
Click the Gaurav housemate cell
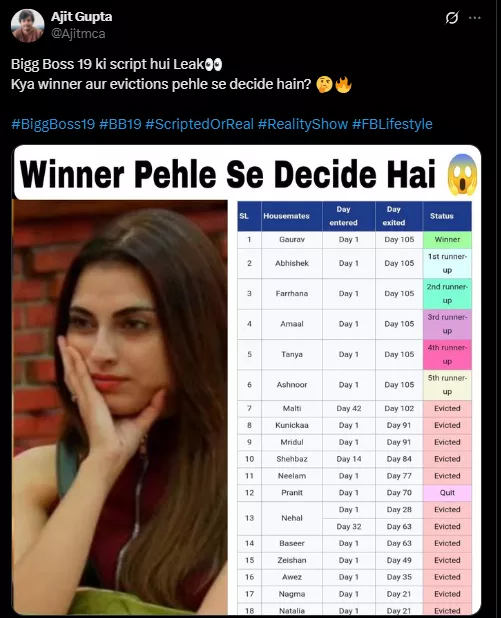click(292, 239)
